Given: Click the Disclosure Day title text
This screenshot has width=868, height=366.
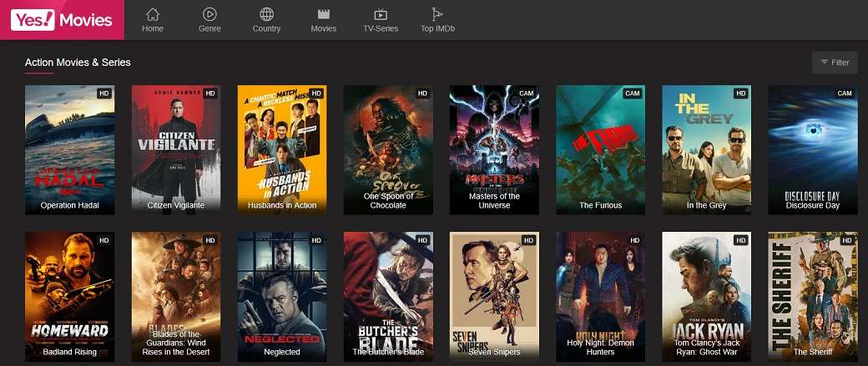Looking at the screenshot, I should pyautogui.click(x=813, y=205).
